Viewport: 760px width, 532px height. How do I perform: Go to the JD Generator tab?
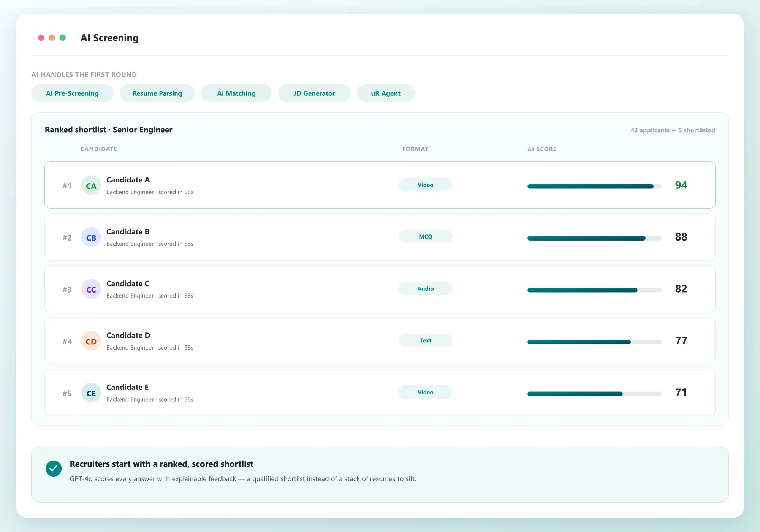314,93
